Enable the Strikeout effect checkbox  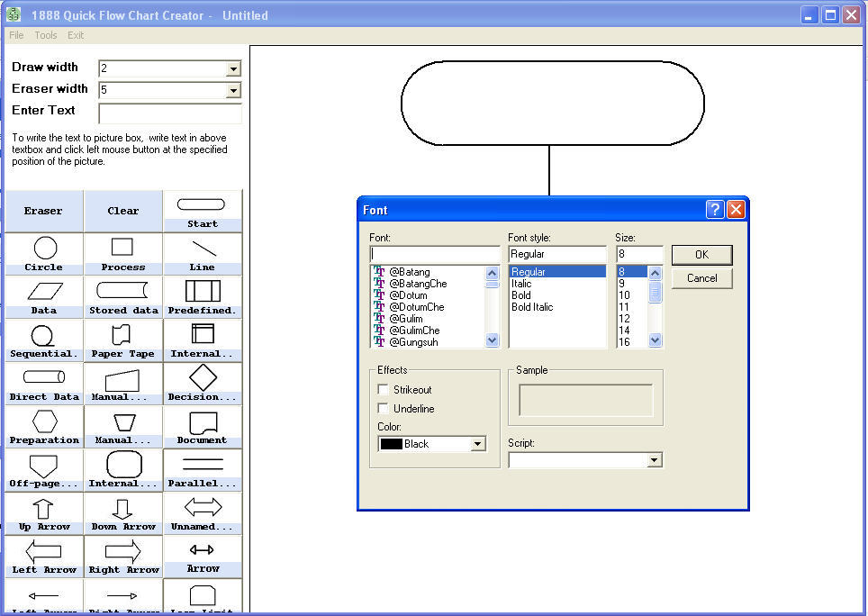pyautogui.click(x=384, y=390)
